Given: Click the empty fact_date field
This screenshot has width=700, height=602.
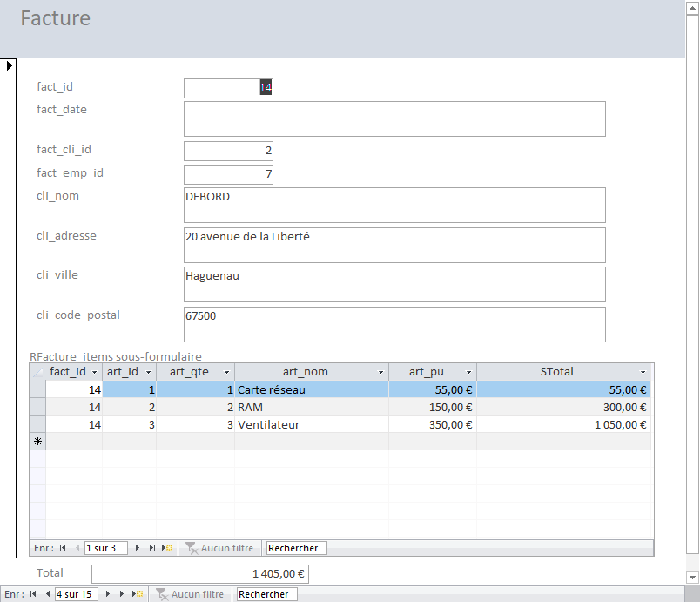Looking at the screenshot, I should (x=394, y=118).
